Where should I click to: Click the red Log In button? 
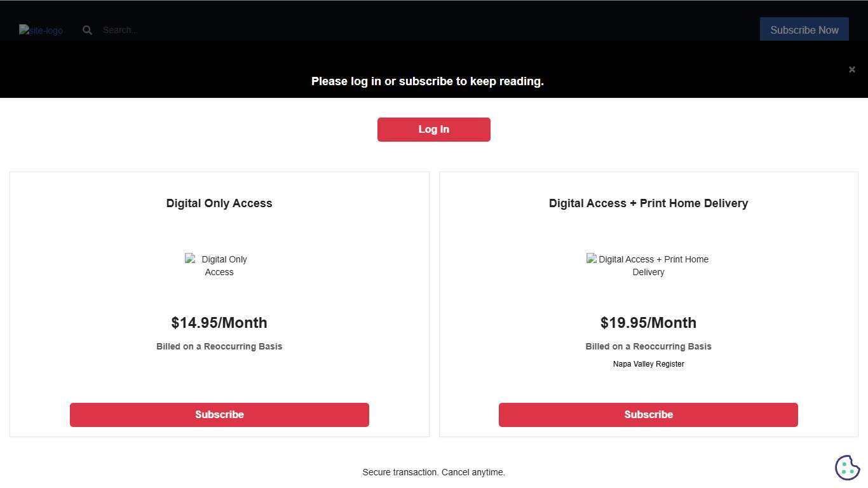[434, 130]
